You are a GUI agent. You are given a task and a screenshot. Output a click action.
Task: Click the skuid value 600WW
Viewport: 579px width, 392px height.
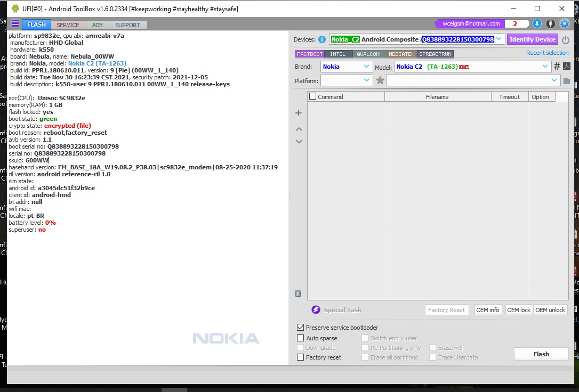pos(37,160)
